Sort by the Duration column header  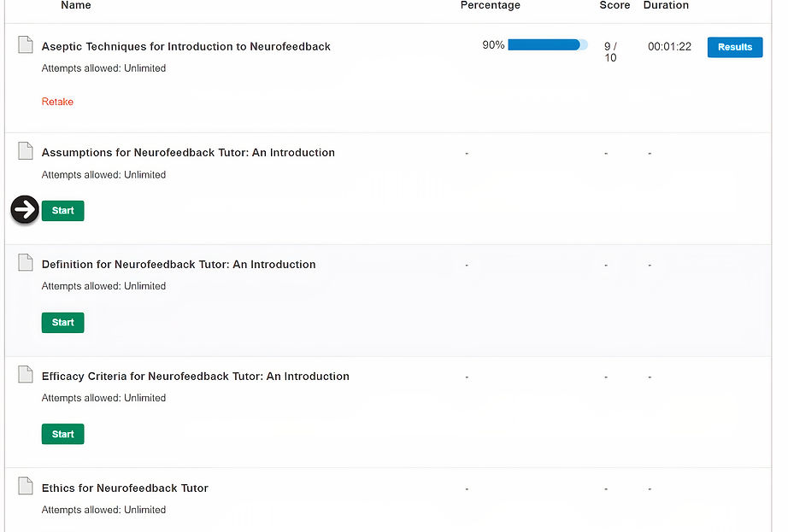[666, 5]
